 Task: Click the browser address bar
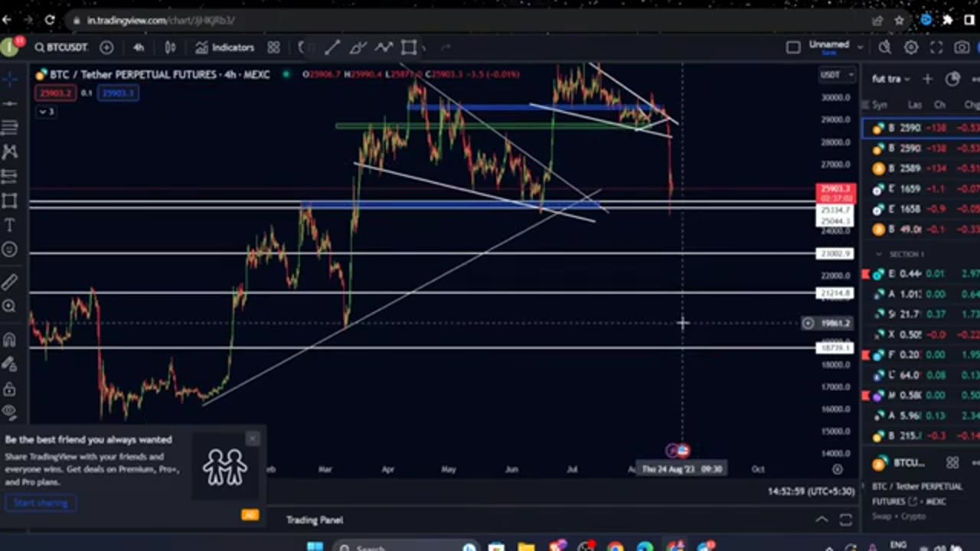coord(459,21)
